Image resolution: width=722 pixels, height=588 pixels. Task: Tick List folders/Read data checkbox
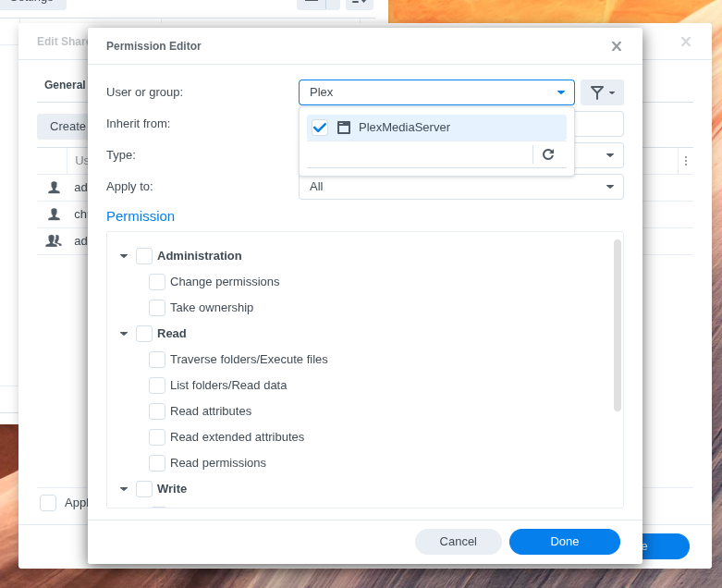point(157,385)
